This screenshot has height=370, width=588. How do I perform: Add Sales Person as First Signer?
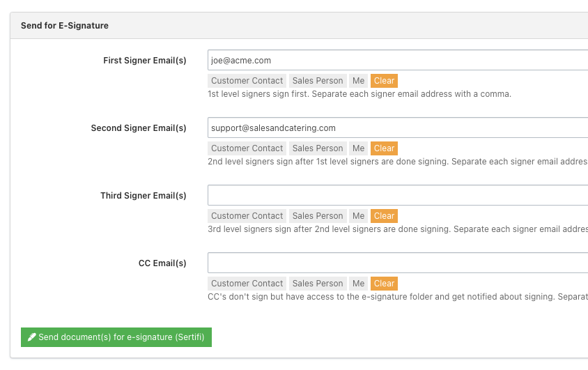[x=318, y=81]
